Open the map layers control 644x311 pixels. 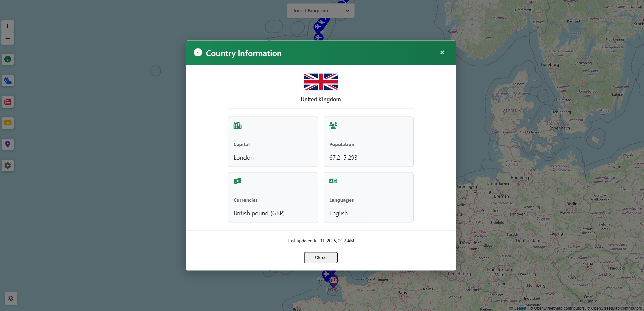[10, 298]
